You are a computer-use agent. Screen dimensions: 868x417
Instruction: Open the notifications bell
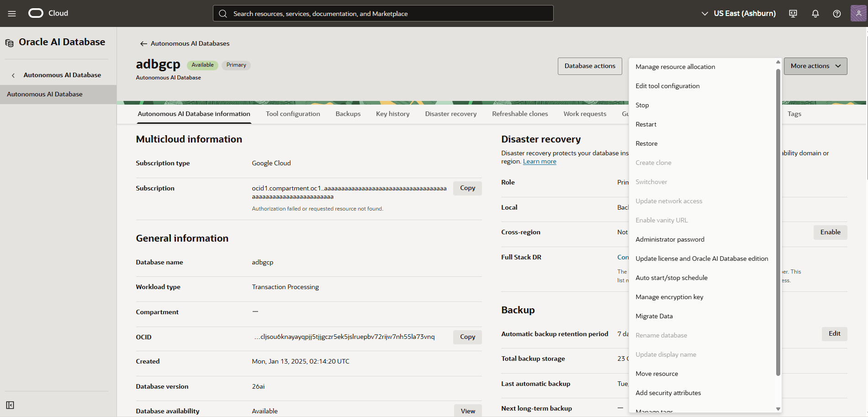pyautogui.click(x=815, y=14)
